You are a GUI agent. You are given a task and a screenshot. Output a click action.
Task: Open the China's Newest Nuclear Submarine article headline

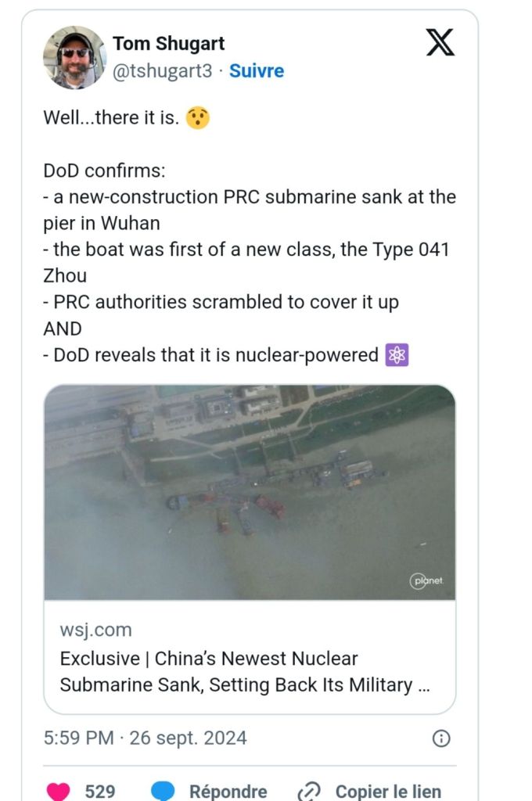point(245,672)
